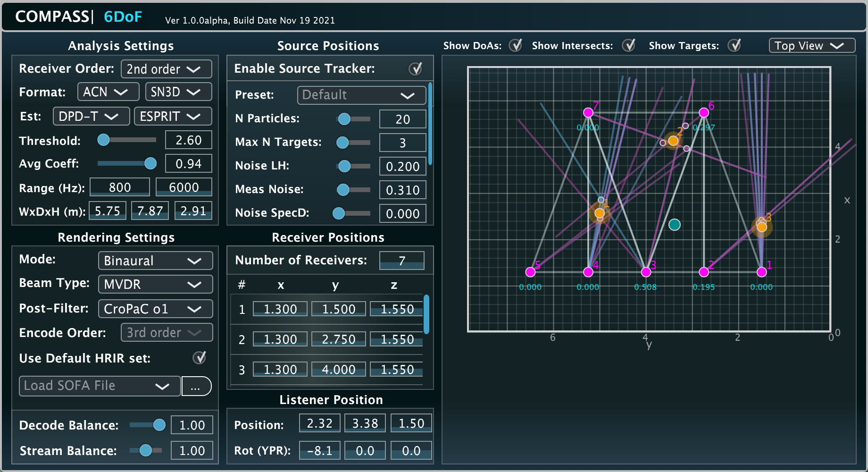868x472 pixels.
Task: Toggle the Show Intersects checkbox
Action: 628,45
